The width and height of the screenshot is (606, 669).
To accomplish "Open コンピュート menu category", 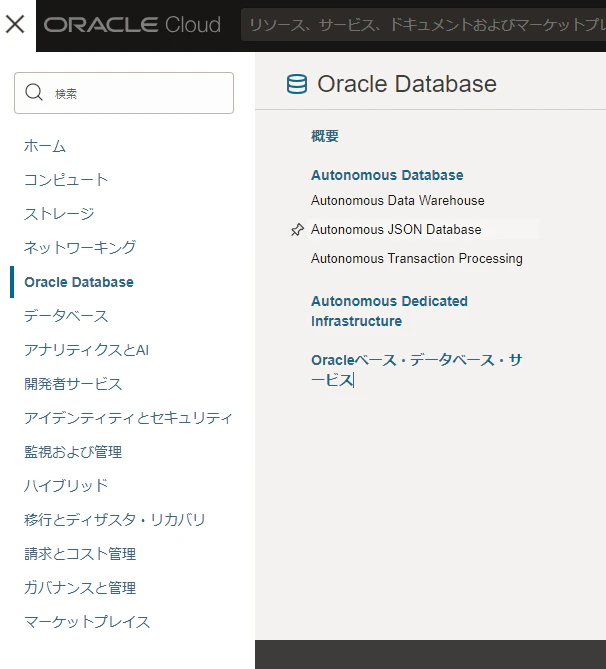I will pos(66,180).
